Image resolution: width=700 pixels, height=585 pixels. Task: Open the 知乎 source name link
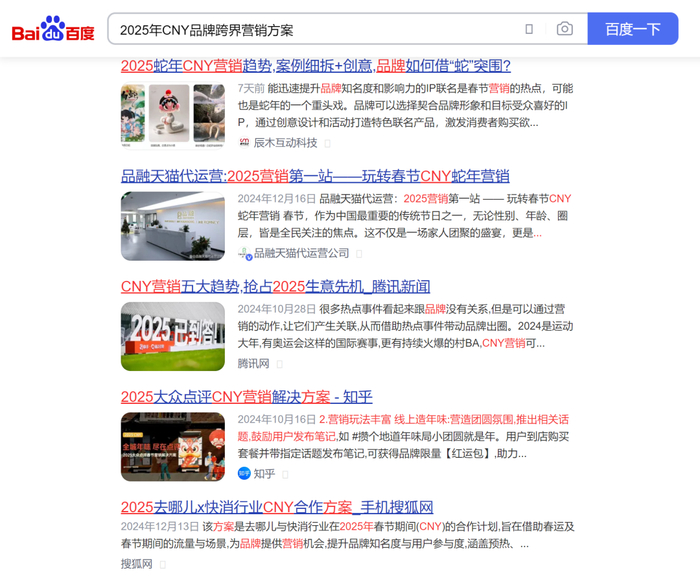pos(264,474)
